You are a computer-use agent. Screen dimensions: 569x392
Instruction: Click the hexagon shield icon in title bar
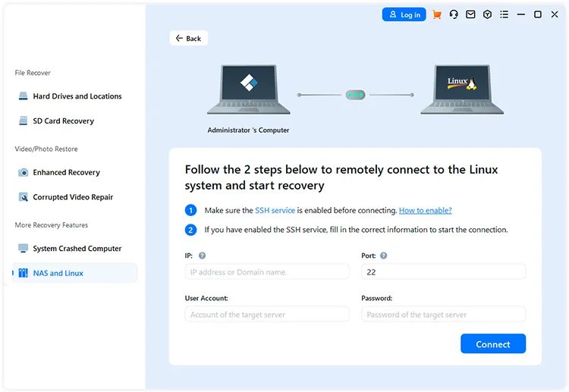click(487, 14)
